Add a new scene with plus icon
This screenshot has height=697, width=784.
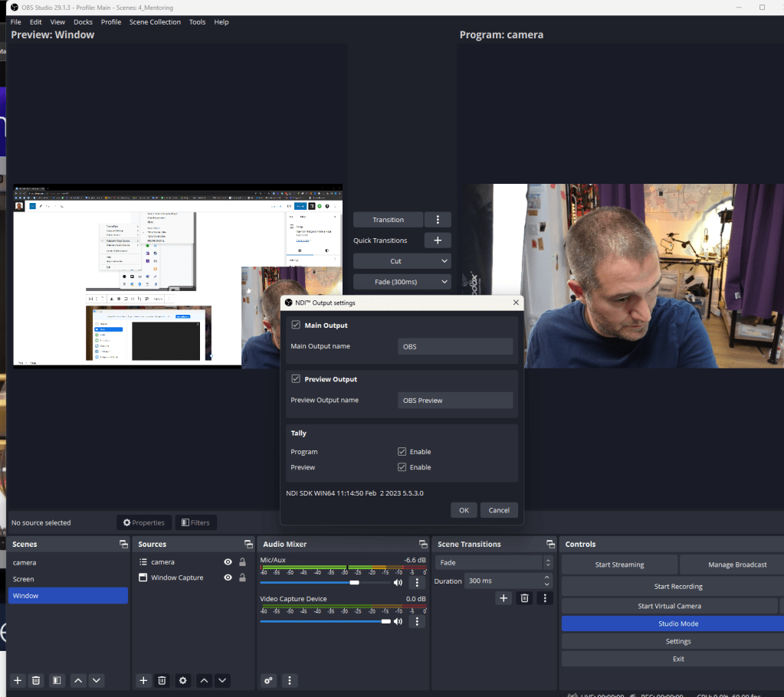18,680
